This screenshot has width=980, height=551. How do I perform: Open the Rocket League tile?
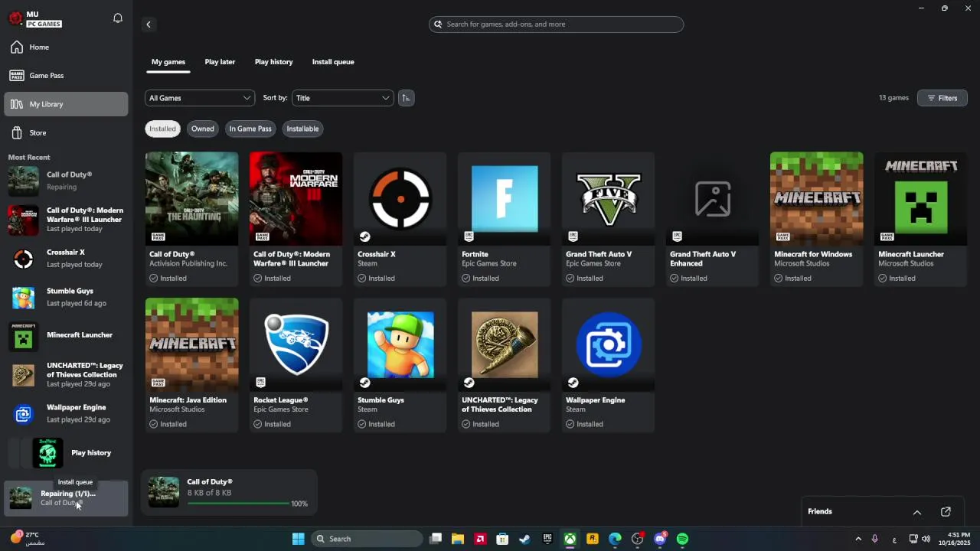pos(296,365)
